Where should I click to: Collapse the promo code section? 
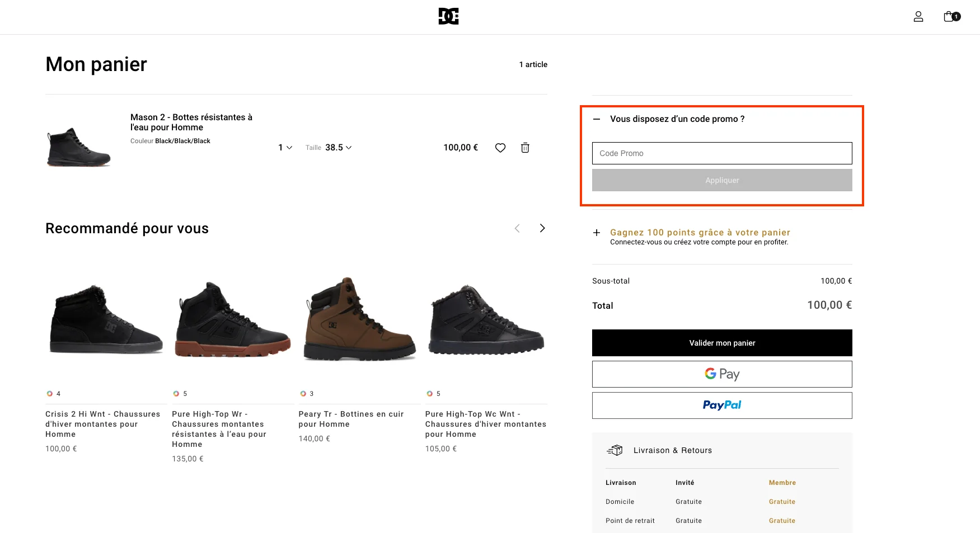tap(597, 119)
